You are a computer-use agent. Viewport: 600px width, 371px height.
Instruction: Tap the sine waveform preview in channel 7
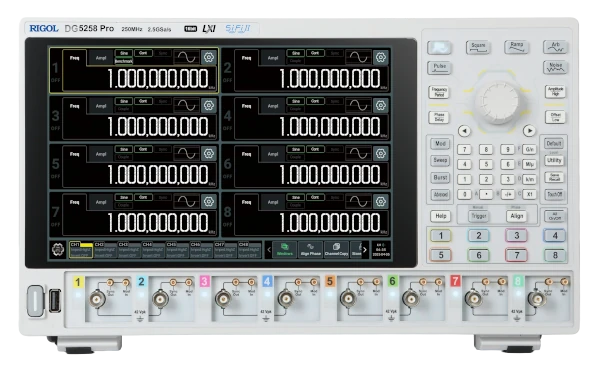pyautogui.click(x=186, y=202)
